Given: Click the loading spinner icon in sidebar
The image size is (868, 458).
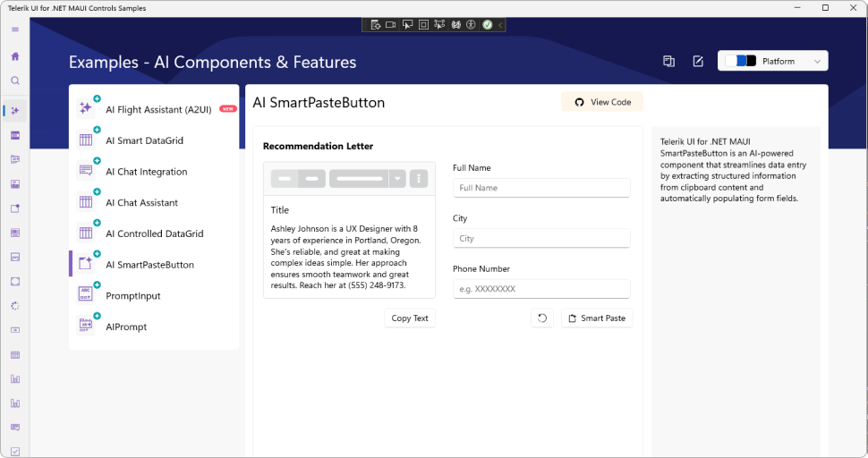Looking at the screenshot, I should (x=15, y=306).
